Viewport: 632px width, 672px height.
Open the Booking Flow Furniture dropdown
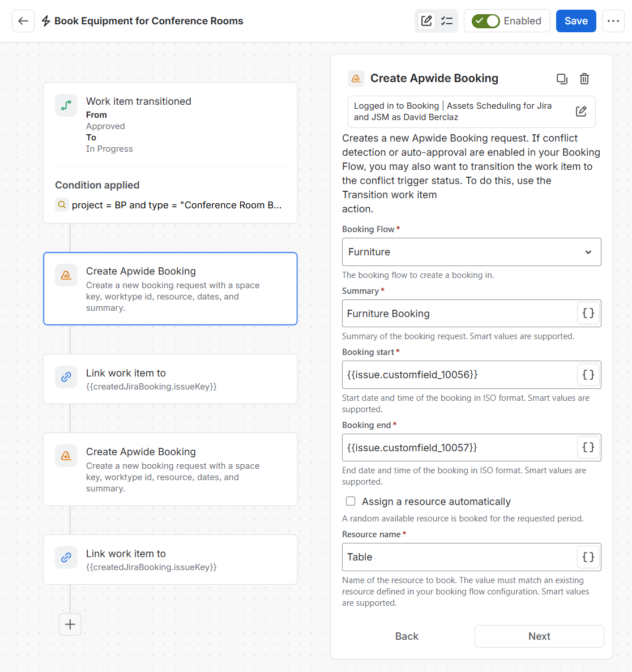coord(472,252)
